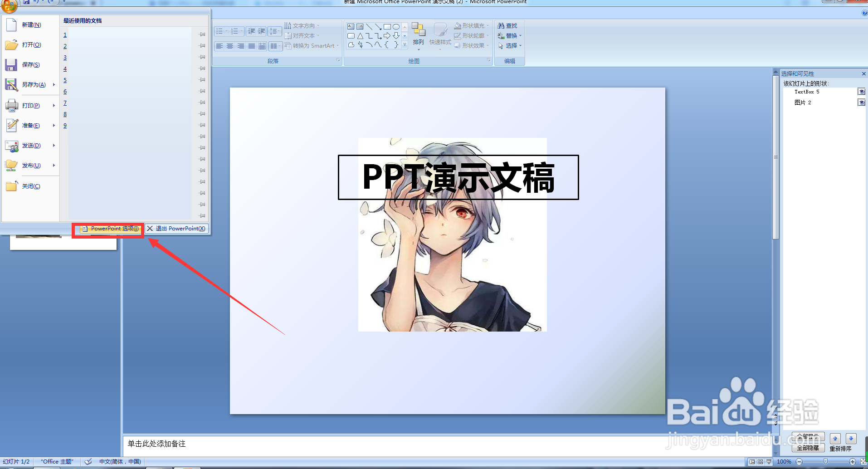Click the center text icon
The image size is (868, 469).
(x=230, y=46)
